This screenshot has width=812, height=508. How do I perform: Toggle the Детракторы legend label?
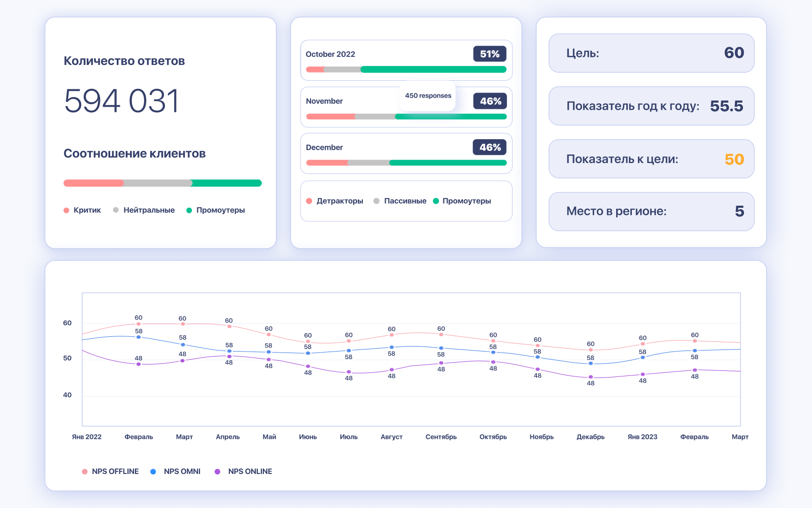340,201
